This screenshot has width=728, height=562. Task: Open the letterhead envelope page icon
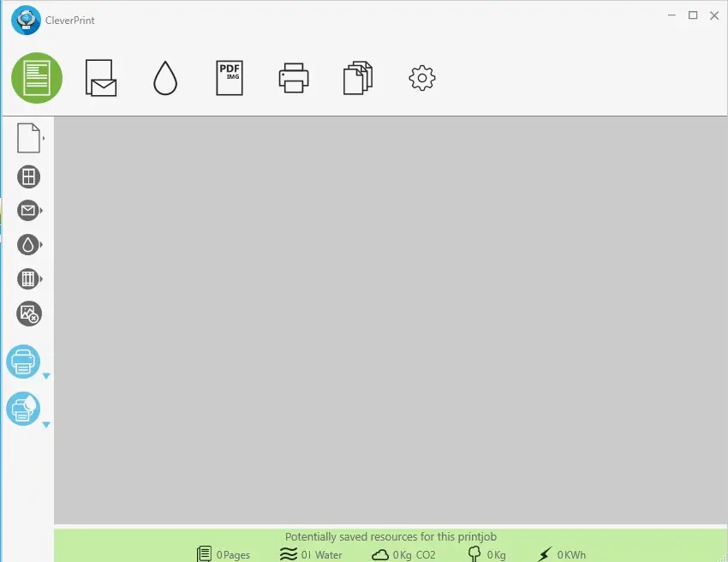pos(101,78)
